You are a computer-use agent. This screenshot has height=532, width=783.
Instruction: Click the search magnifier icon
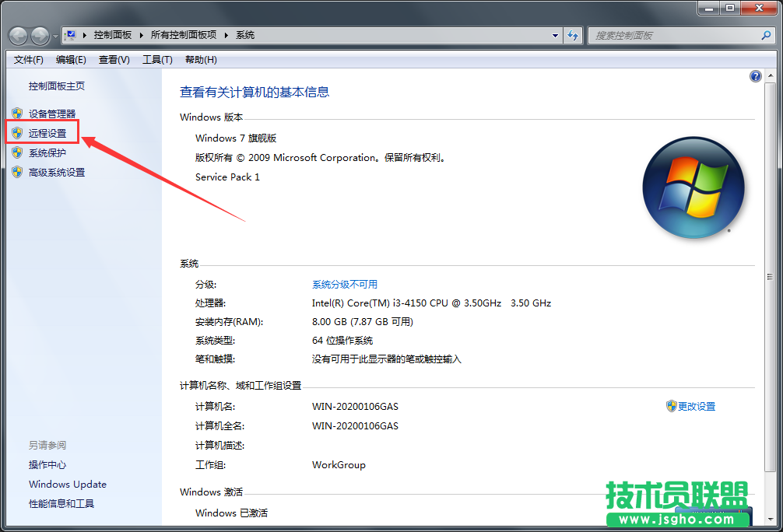767,35
